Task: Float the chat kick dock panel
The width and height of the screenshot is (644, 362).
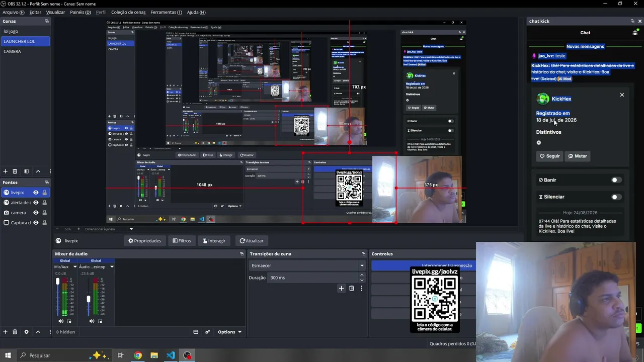Action: pyautogui.click(x=632, y=21)
